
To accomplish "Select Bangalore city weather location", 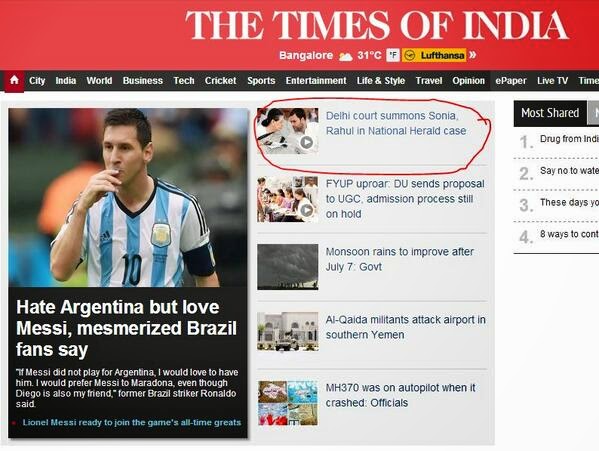I will pyautogui.click(x=306, y=55).
